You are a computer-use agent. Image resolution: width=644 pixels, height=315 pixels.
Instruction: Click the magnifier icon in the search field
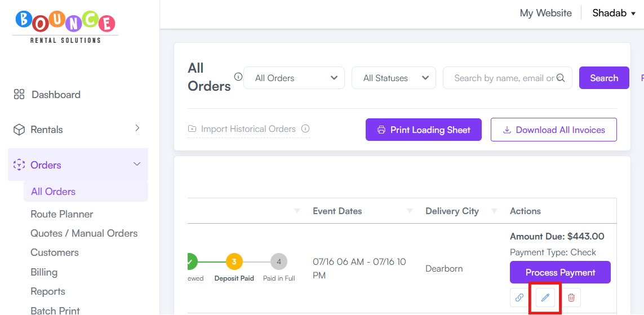561,78
